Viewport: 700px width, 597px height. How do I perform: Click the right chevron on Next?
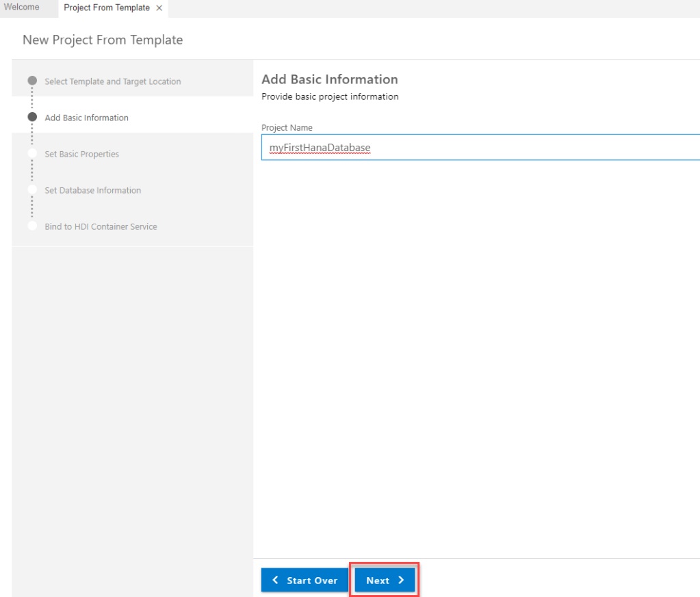pos(402,580)
